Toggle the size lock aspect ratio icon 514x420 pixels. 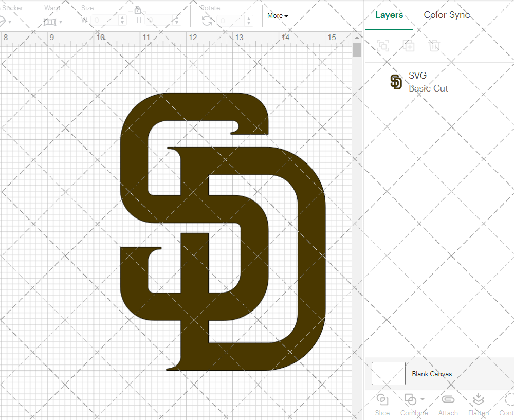(x=138, y=10)
